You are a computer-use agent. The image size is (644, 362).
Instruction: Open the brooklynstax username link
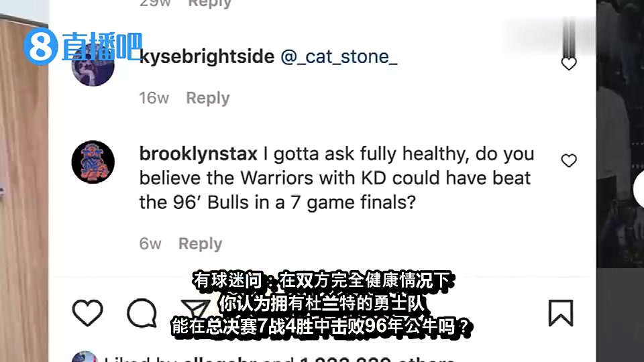(x=199, y=154)
